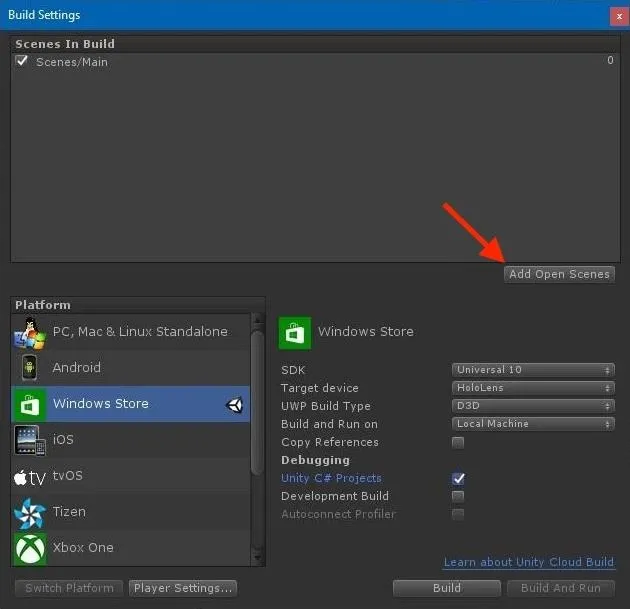Click the Add Open Scenes button
This screenshot has height=609, width=630.
pyautogui.click(x=559, y=274)
